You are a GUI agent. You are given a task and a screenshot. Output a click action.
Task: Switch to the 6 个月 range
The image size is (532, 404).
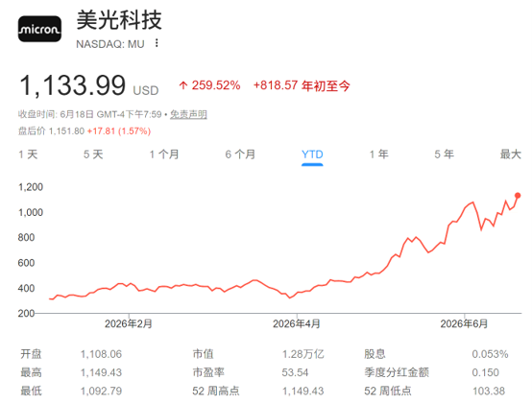pos(240,154)
